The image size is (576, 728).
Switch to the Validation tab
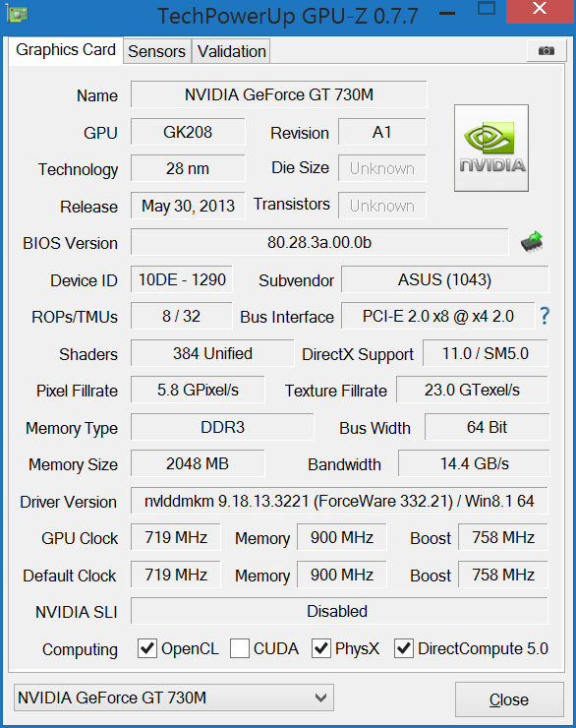point(231,51)
